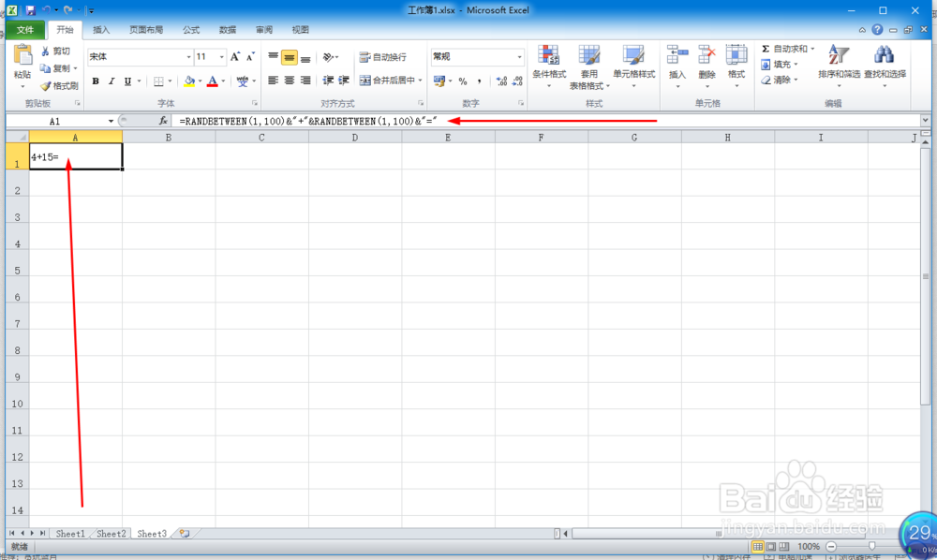
Task: Switch to 数据 data tab
Action: coord(227,30)
